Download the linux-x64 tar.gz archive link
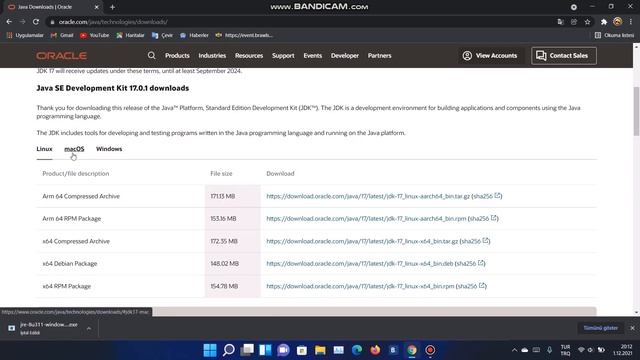 click(362, 241)
